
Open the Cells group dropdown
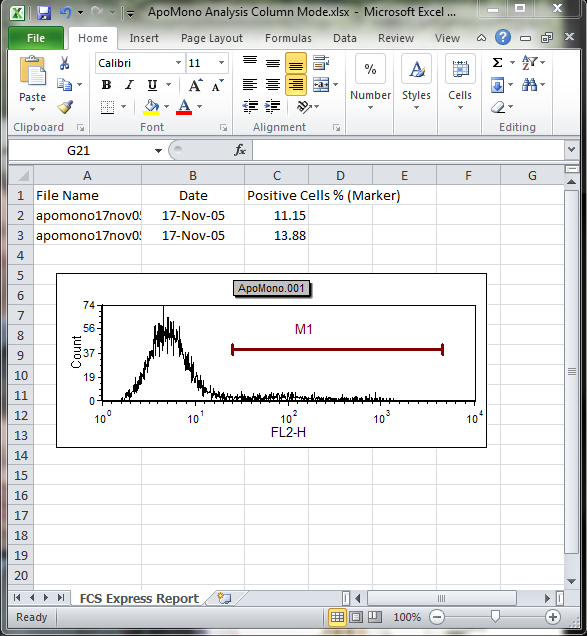pyautogui.click(x=460, y=81)
